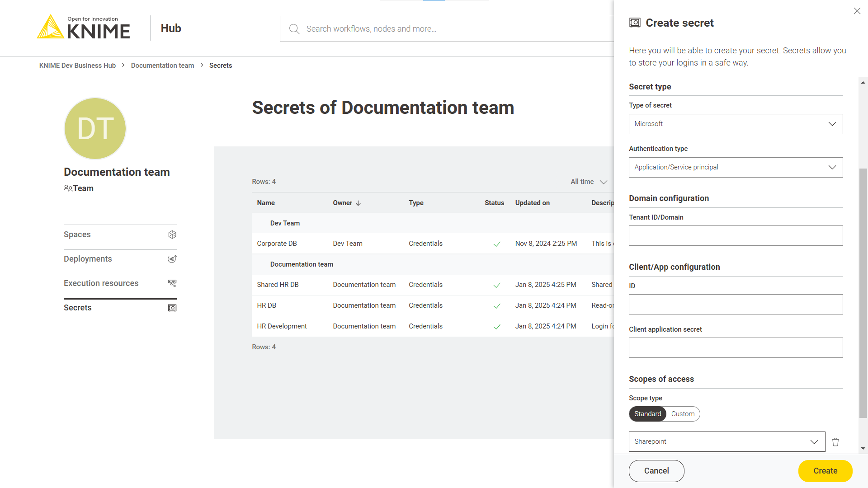This screenshot has width=868, height=488.
Task: Open the Secrets section menu item
Action: 77,307
